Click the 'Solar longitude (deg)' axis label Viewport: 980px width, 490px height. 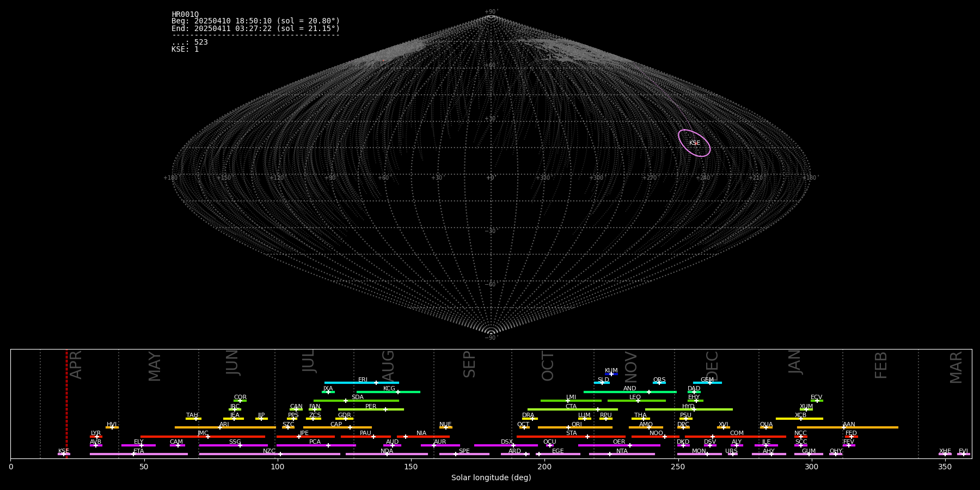point(491,478)
